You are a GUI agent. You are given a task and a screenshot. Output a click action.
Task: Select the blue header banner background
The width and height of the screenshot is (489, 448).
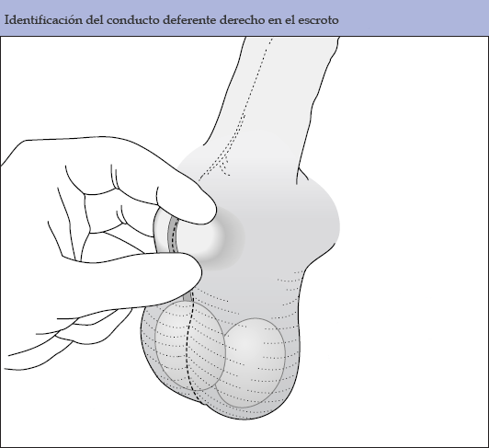(x=244, y=17)
